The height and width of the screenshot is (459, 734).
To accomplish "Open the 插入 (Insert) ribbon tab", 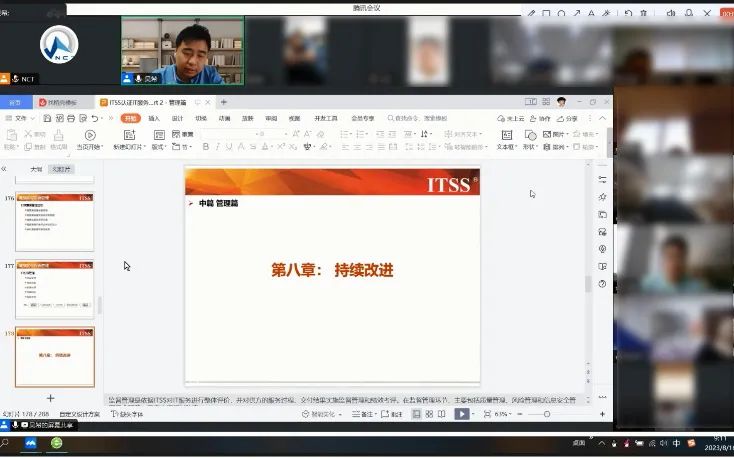I will 154,118.
